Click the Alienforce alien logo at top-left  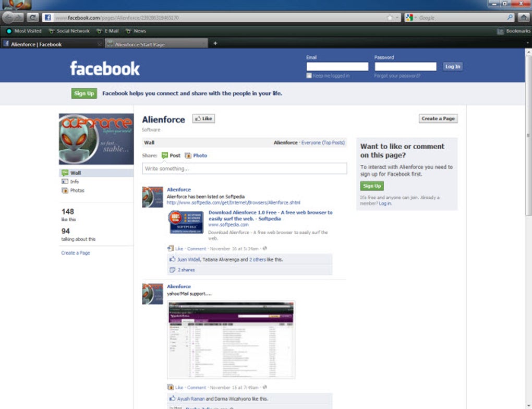17,5
